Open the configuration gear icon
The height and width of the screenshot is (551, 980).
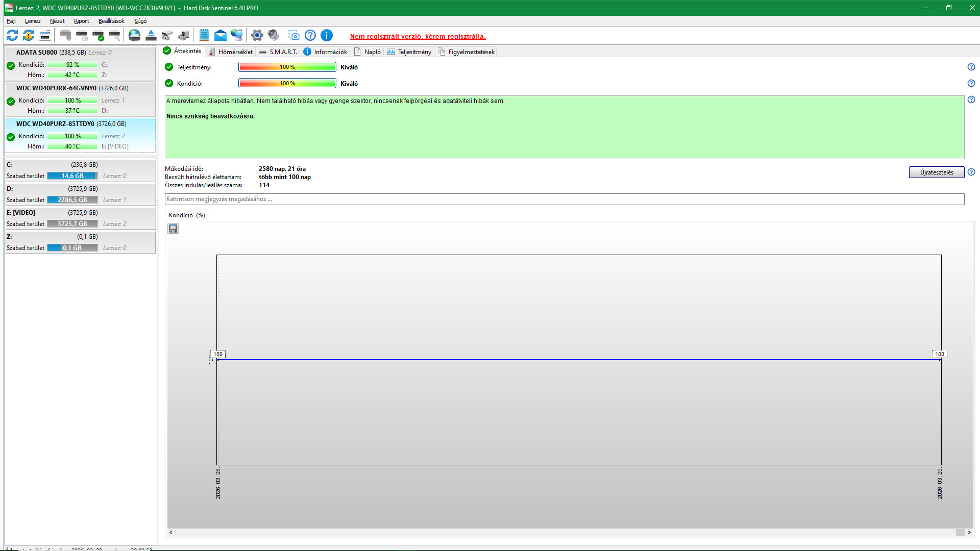tap(257, 35)
